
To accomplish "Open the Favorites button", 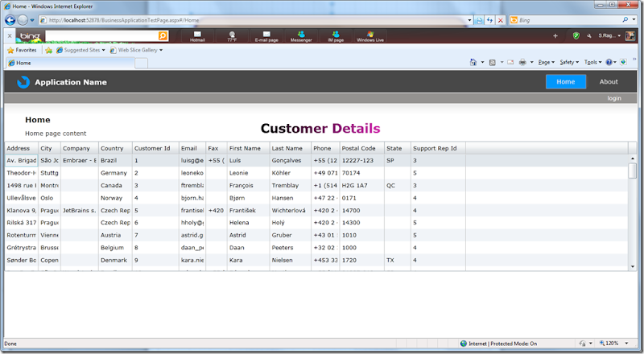I will tap(23, 50).
